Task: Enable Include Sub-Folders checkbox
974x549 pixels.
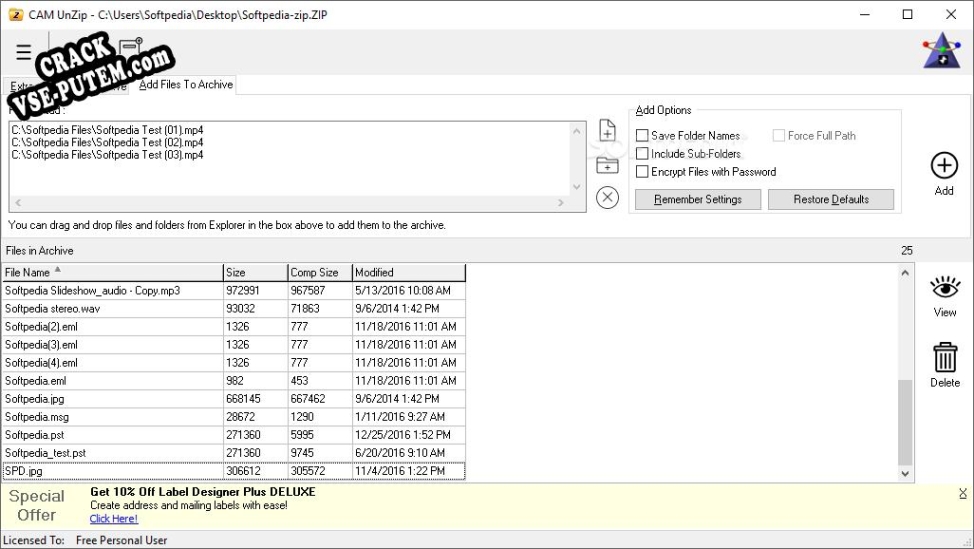Action: pyautogui.click(x=642, y=153)
